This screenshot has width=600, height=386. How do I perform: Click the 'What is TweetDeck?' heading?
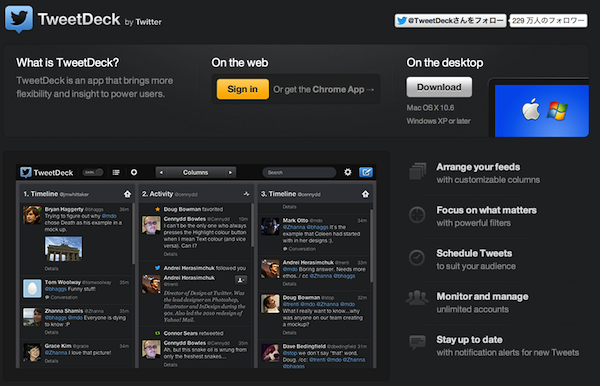68,63
